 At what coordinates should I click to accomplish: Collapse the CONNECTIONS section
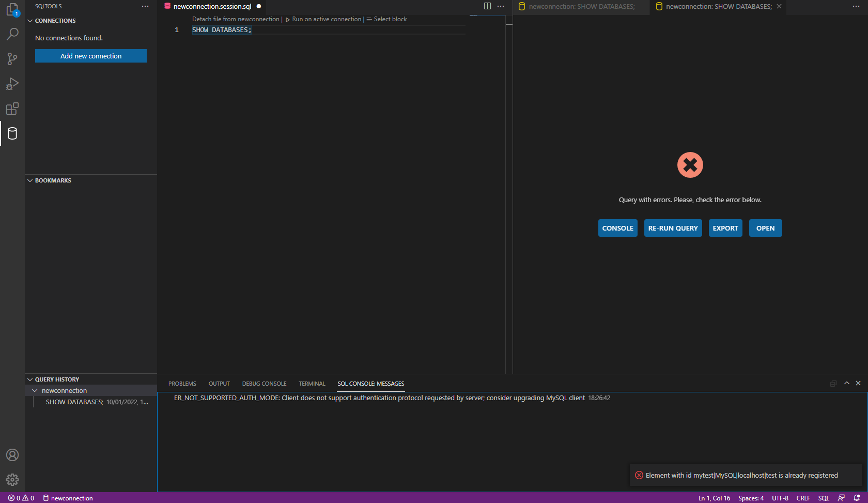click(30, 21)
